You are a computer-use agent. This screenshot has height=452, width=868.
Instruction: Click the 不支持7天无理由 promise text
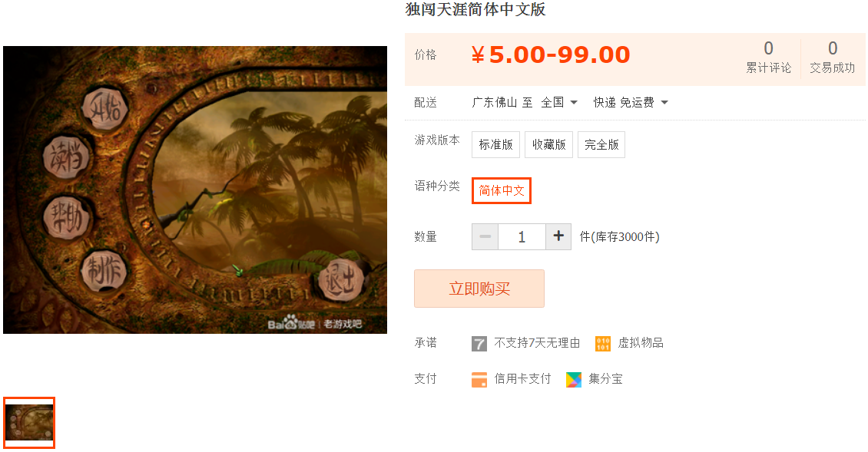[537, 343]
